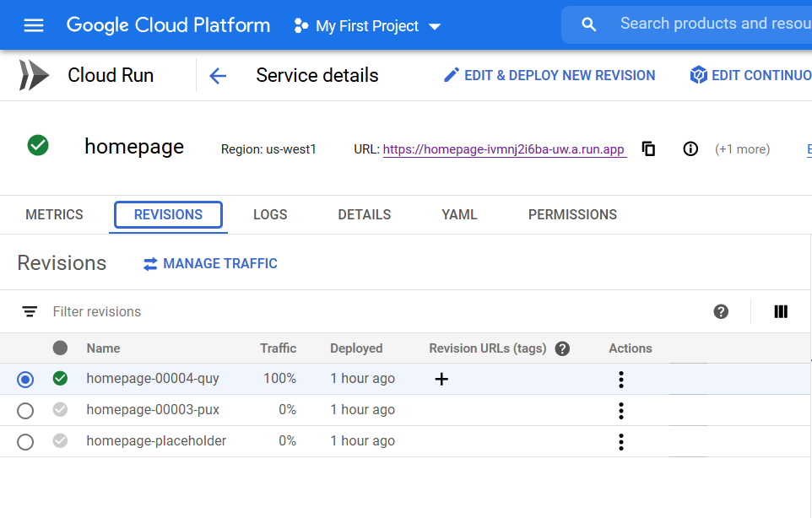Select the homepage-00003-pux radio button
Viewport: 812px width, 518px height.
[25, 411]
